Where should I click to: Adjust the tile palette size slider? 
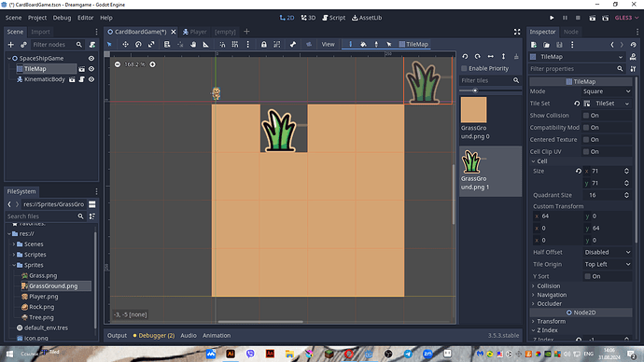point(475,90)
